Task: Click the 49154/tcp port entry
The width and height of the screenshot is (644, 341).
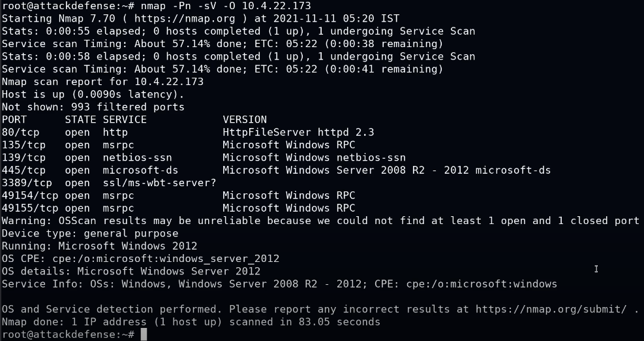Action: tap(30, 195)
